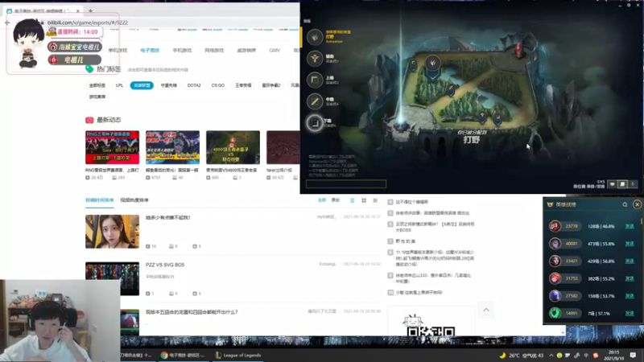Screen dimensions: 644x362
Task: Send stats for the 57.1% win rate row
Action: pos(630,313)
